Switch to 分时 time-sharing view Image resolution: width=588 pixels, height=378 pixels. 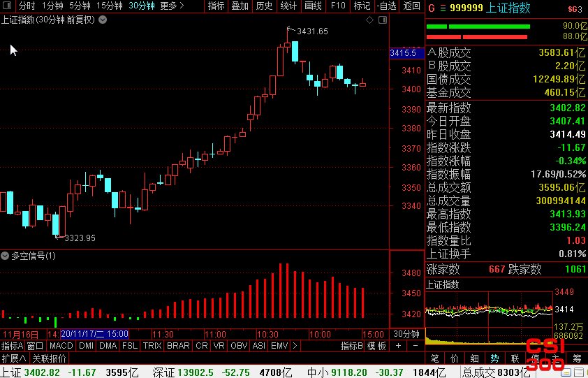(x=27, y=6)
